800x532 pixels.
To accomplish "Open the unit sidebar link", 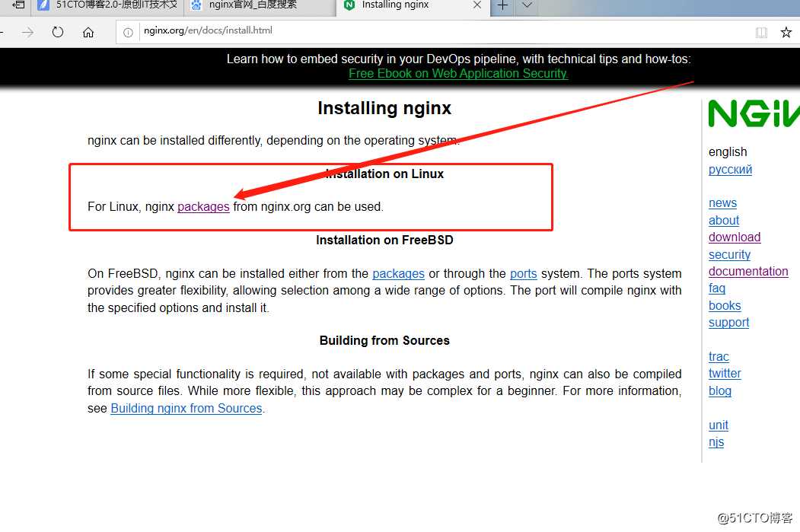I will (719, 425).
